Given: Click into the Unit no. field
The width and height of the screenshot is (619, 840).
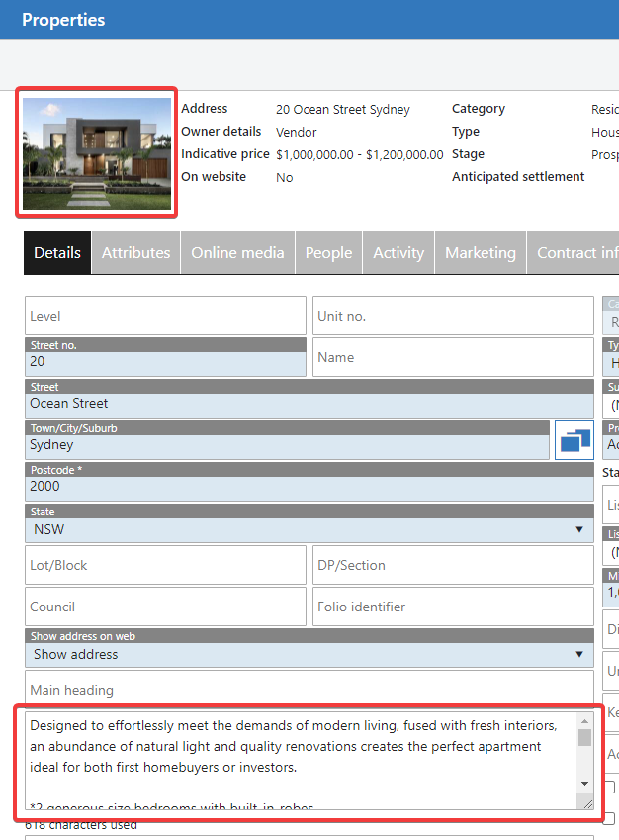Looking at the screenshot, I should tap(453, 316).
